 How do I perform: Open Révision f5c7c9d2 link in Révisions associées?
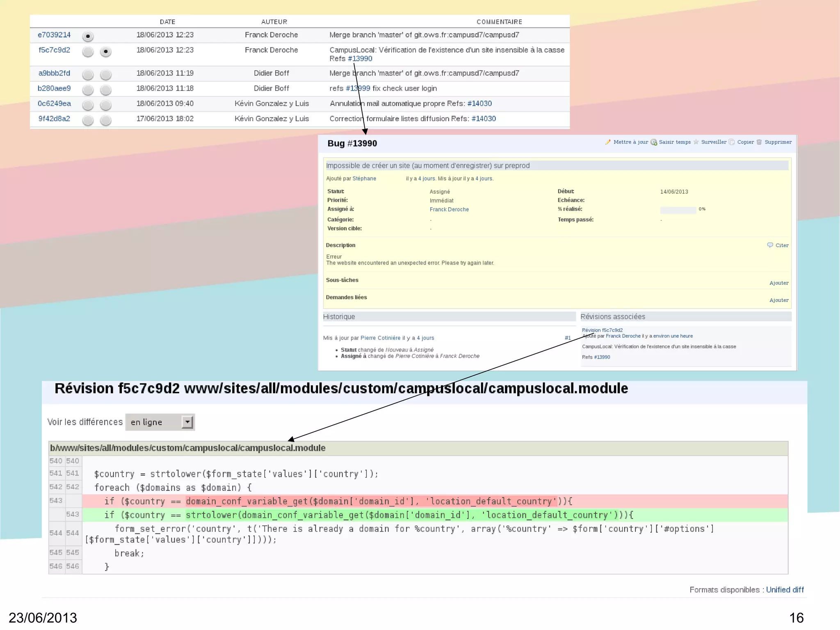click(x=602, y=330)
